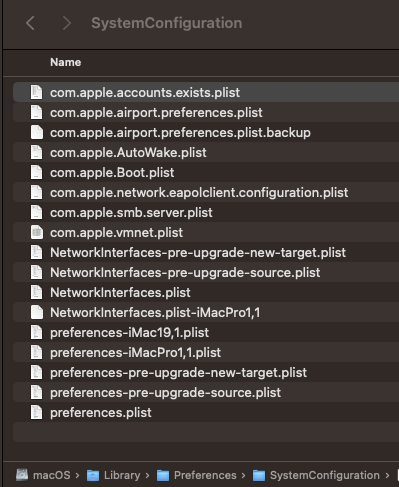Click the file icon of preferences-iMacPro1,1.plist
This screenshot has height=487, width=399.
point(36,352)
